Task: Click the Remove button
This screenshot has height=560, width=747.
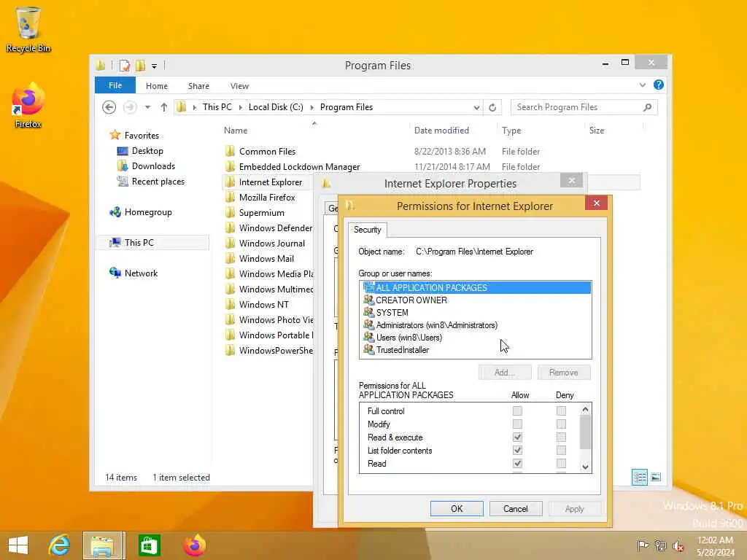Action: pyautogui.click(x=564, y=373)
